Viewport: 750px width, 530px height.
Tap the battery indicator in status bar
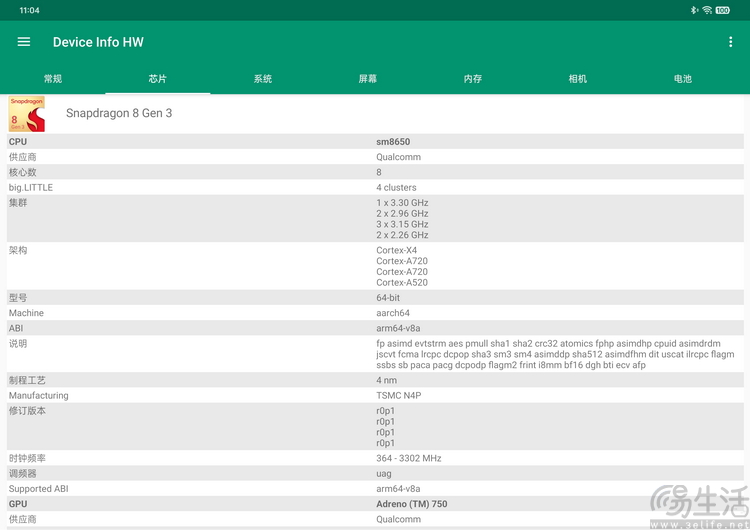(x=722, y=10)
